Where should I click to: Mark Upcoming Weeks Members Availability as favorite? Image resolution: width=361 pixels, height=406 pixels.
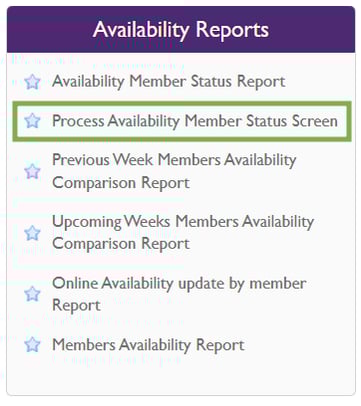[x=32, y=233]
